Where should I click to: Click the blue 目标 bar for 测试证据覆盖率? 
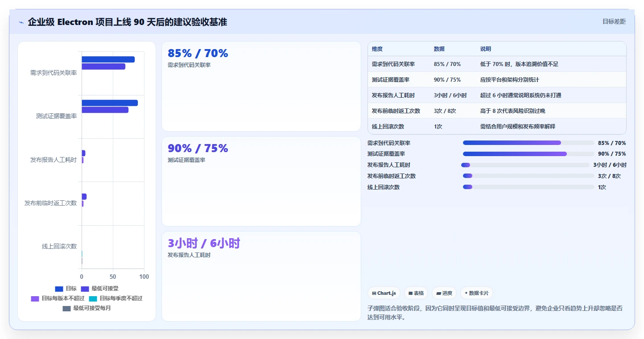tap(110, 103)
